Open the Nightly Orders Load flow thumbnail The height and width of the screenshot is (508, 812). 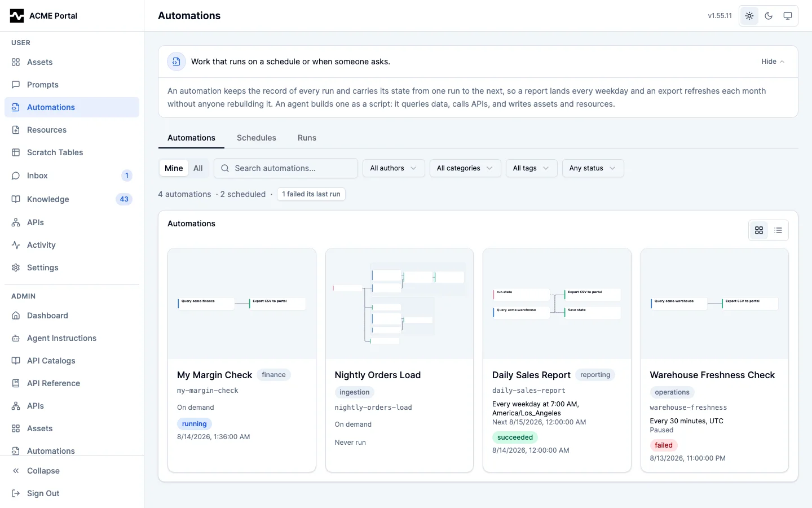tap(399, 304)
